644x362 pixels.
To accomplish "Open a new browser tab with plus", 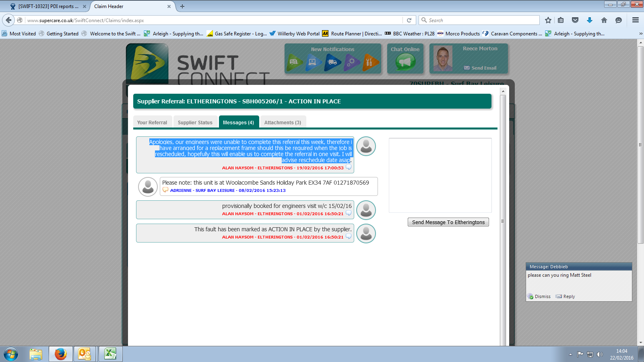I will click(182, 6).
